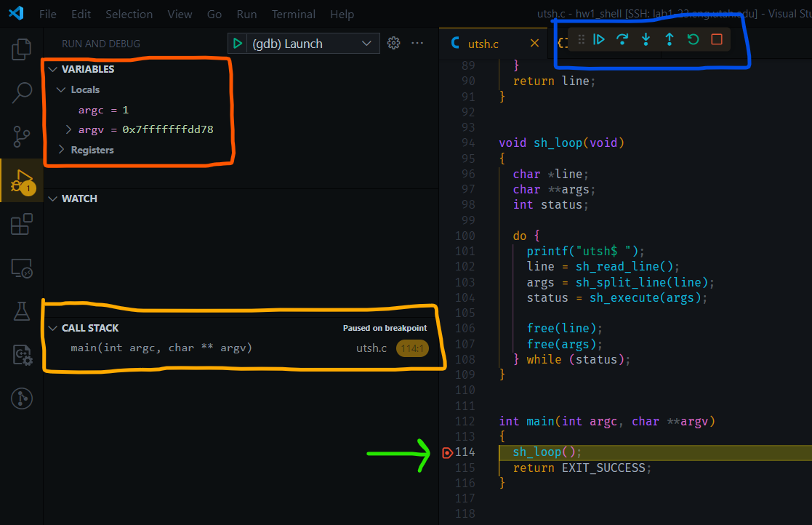This screenshot has height=525, width=812.
Task: Click Step Over in debug toolbar
Action: [x=622, y=40]
